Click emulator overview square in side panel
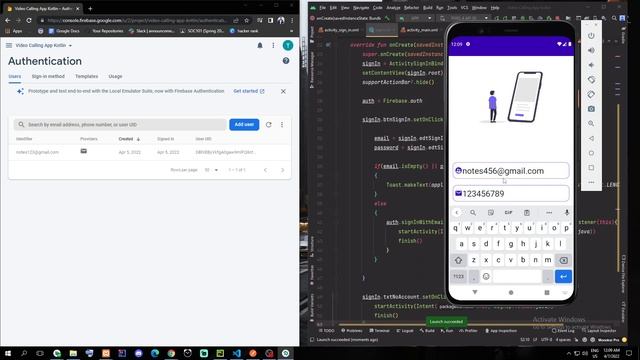 coord(591,168)
